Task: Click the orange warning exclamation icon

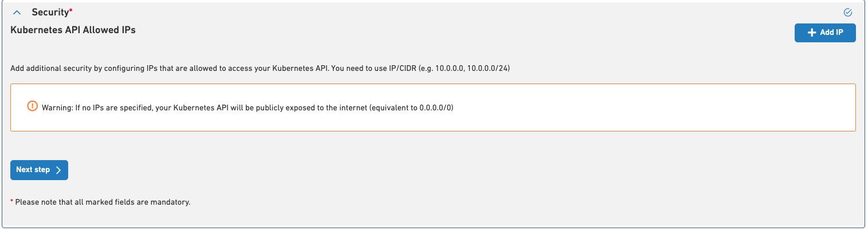Action: 33,106
